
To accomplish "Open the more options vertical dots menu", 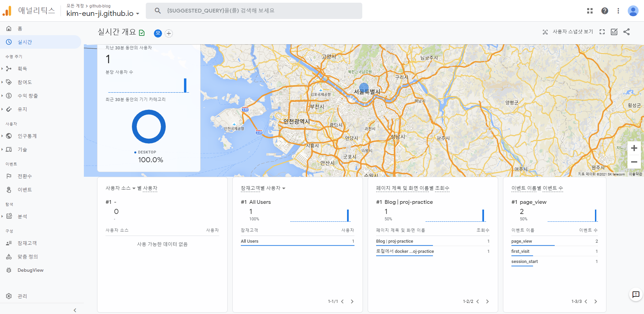I will (618, 11).
